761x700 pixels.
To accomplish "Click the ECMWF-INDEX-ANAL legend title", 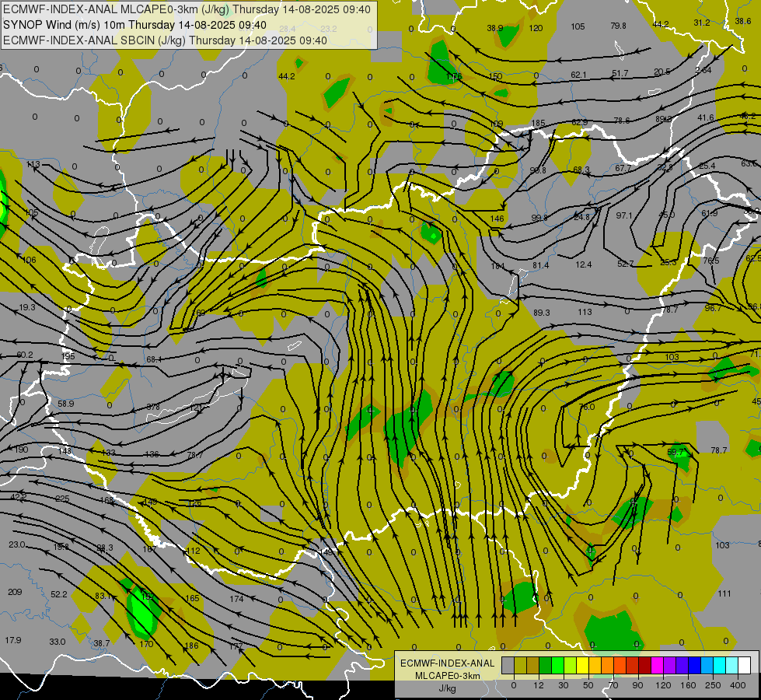I will point(447,663).
